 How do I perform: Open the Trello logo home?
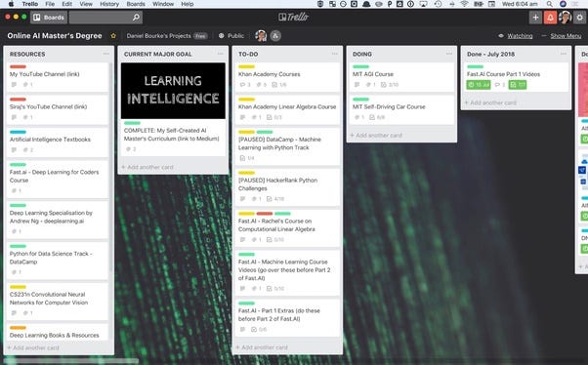pyautogui.click(x=294, y=17)
